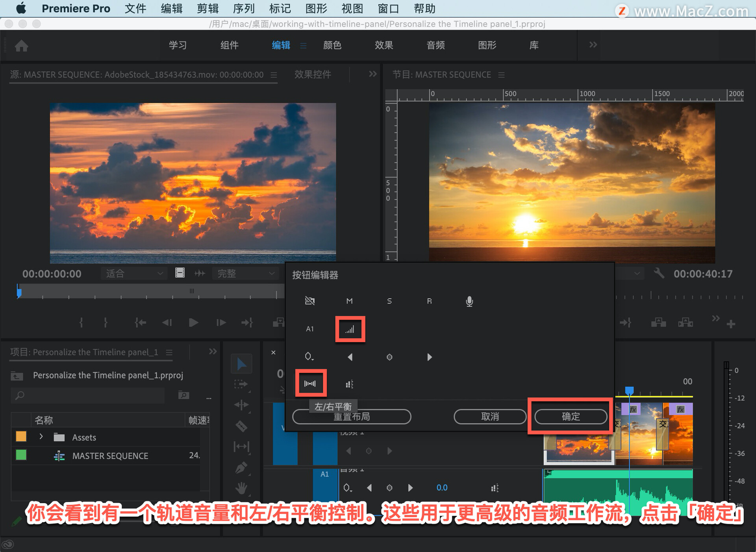The height and width of the screenshot is (552, 756).
Task: Click the project panel search field
Action: [91, 395]
